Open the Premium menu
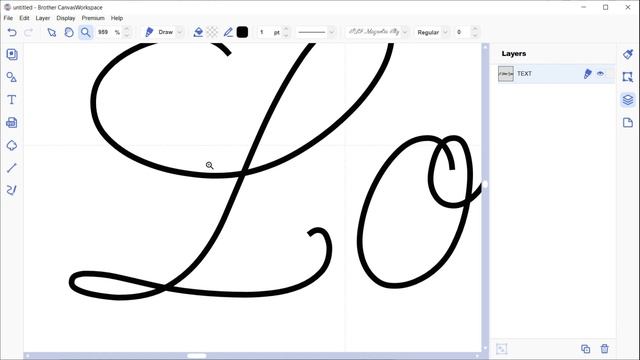 click(93, 18)
